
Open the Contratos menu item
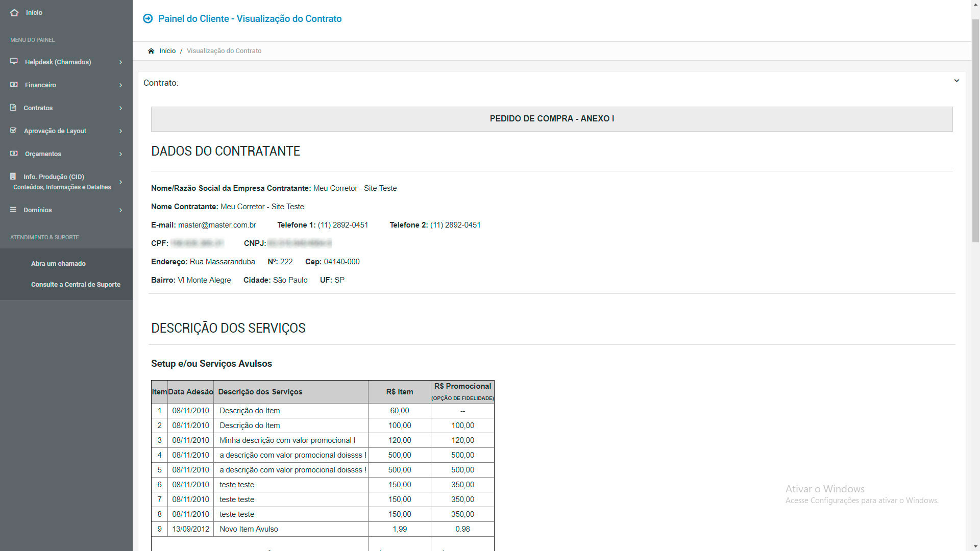[38, 108]
